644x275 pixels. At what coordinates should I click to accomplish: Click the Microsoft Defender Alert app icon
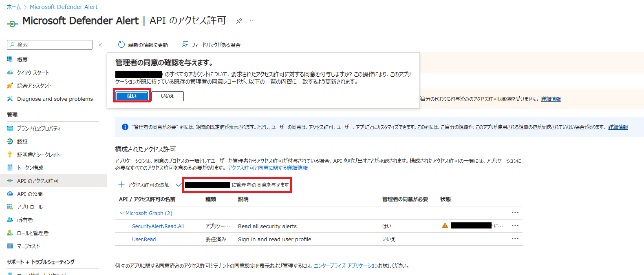click(x=12, y=24)
